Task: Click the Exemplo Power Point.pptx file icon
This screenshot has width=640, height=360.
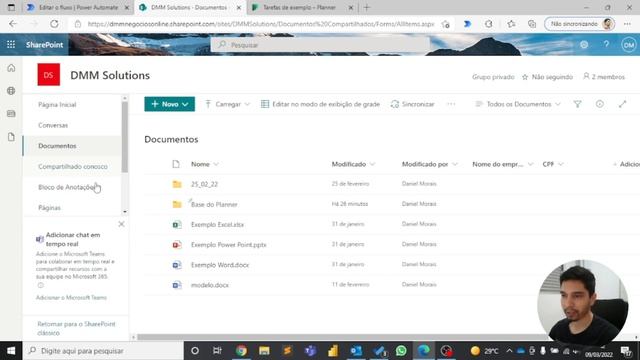Action: (177, 244)
